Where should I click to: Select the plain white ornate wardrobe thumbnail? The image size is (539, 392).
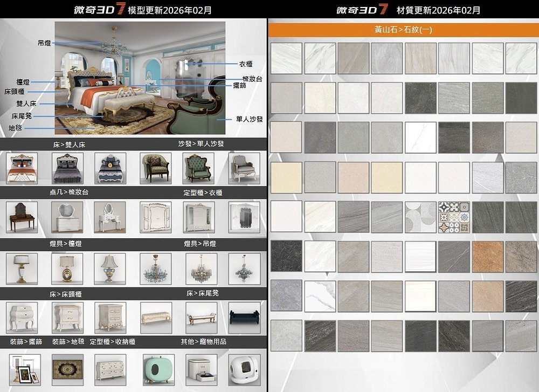click(x=156, y=217)
